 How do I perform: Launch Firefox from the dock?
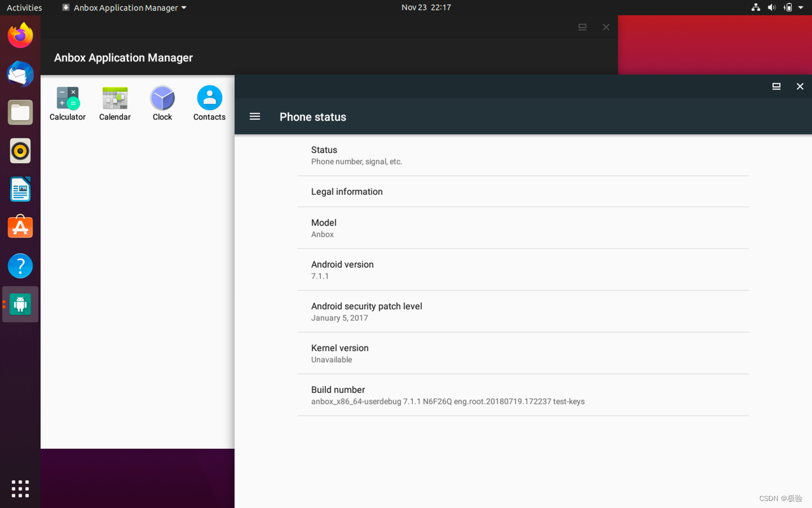click(20, 35)
